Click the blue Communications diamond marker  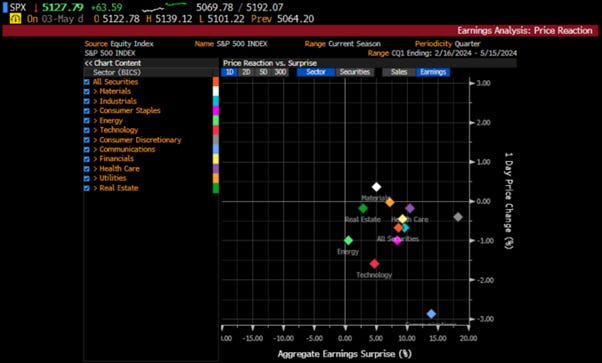click(432, 314)
